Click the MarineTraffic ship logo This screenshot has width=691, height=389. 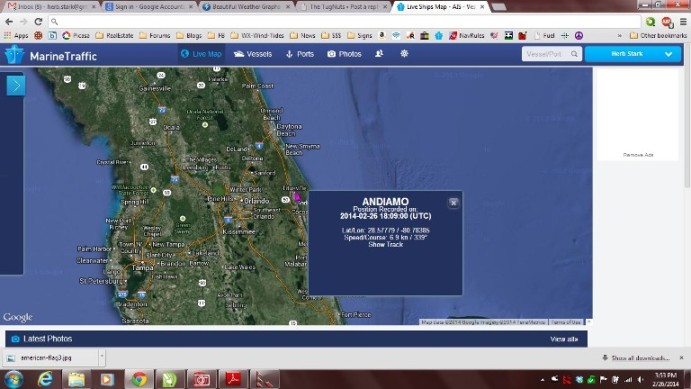click(x=14, y=55)
